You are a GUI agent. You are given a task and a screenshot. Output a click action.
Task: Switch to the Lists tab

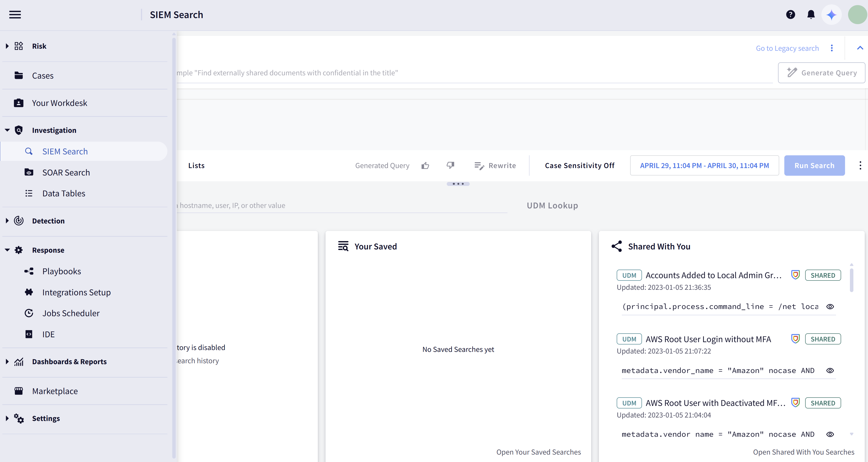coord(196,165)
